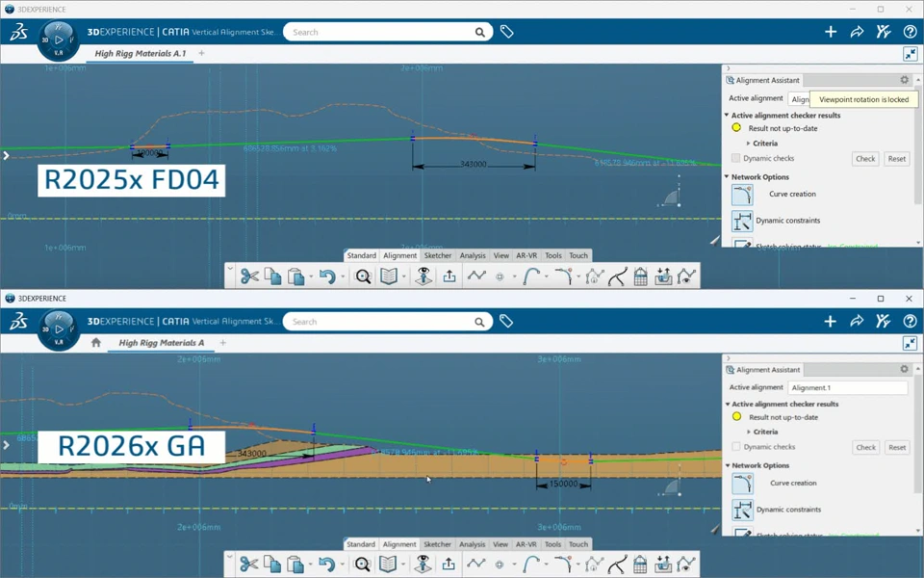Click eye viewpoint icon in top window toolbar
The width and height of the screenshot is (924, 578).
pyautogui.click(x=423, y=276)
